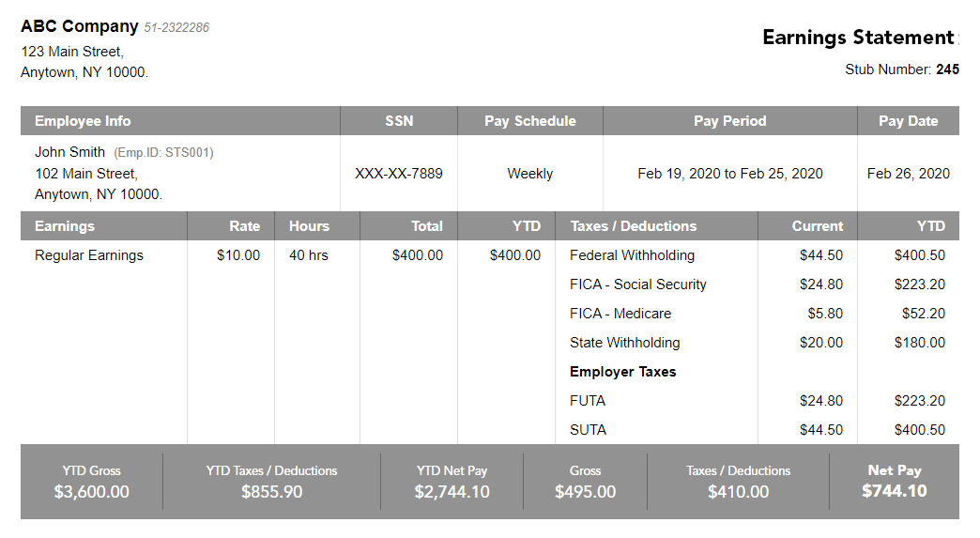Screen dimensions: 980x538
Task: Select the $10.00 hourly rate value
Action: pos(238,255)
